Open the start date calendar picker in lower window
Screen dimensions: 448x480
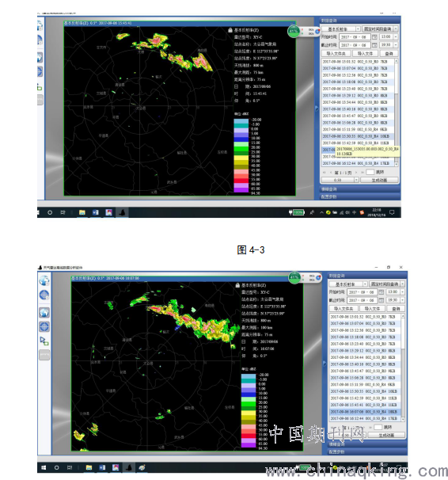tap(382, 292)
